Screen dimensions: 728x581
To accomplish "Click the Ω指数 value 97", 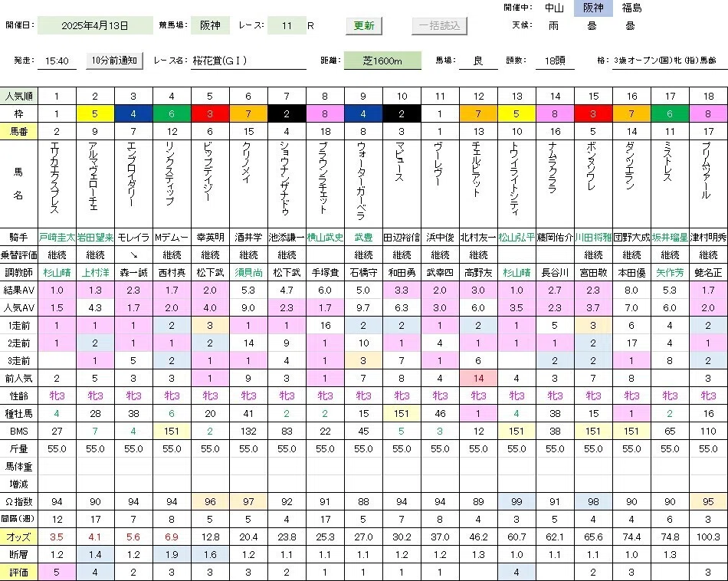I will (248, 501).
